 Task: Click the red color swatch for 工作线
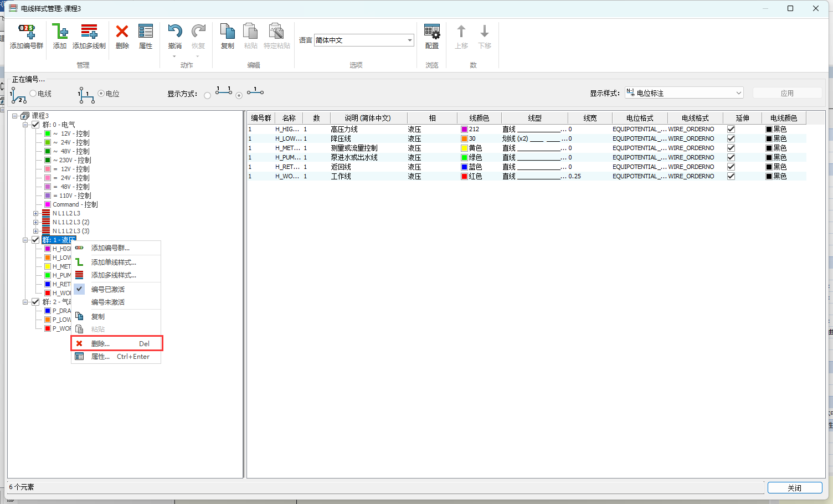[465, 176]
